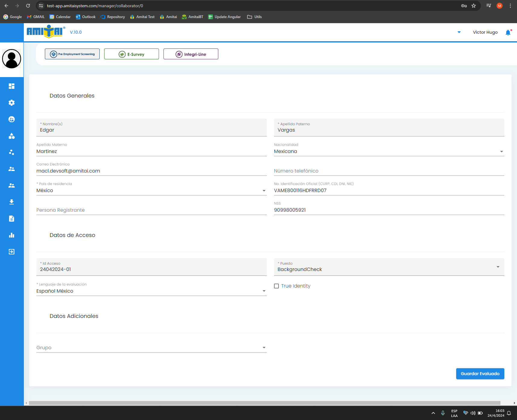The height and width of the screenshot is (420, 517).
Task: Open the notifications bell icon
Action: point(508,33)
